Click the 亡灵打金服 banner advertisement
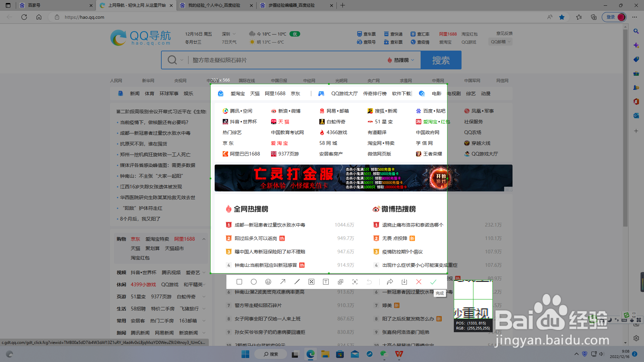Viewport: 644px width, 362px height. tap(364, 178)
